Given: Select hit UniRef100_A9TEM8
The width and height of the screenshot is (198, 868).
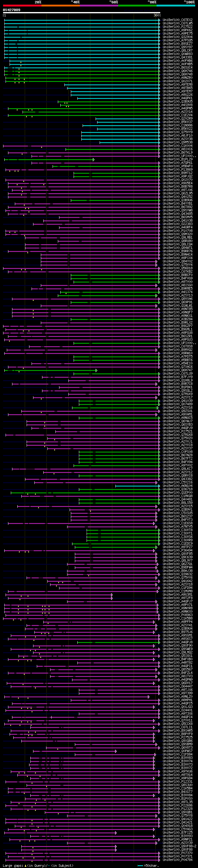Looking at the screenshot, I should [178, 85].
